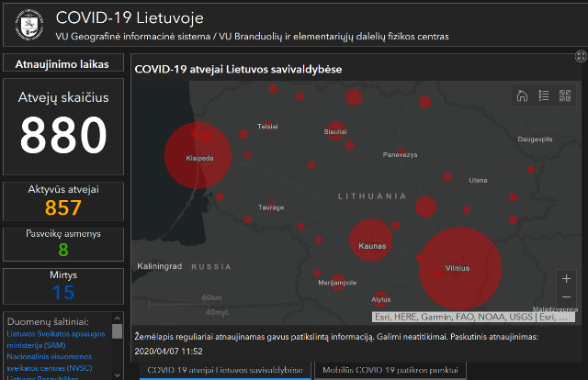Select the Klaipeda case circle
This screenshot has height=380, width=588.
pyautogui.click(x=198, y=155)
